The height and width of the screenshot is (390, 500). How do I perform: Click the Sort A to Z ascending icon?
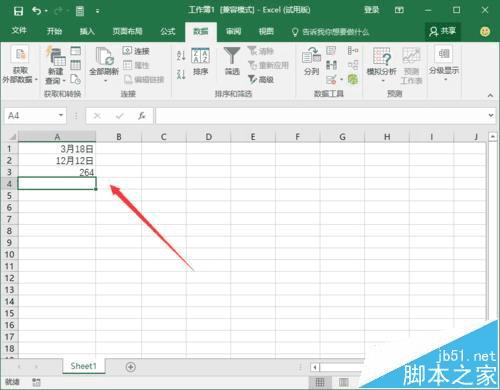(x=181, y=55)
